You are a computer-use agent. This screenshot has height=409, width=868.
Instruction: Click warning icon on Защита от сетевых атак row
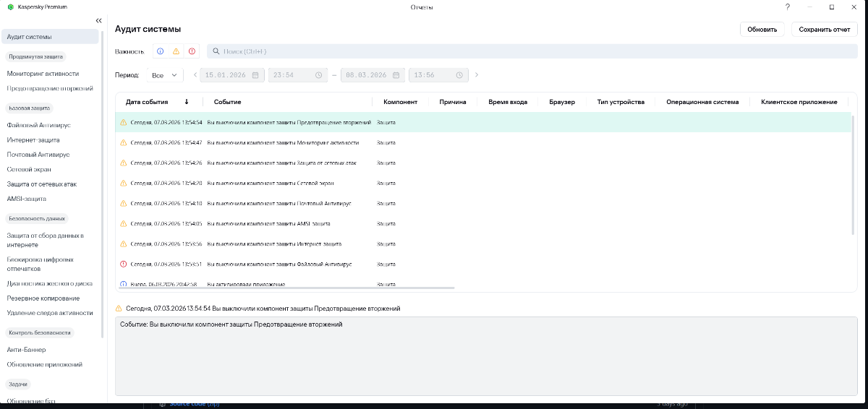tap(124, 163)
